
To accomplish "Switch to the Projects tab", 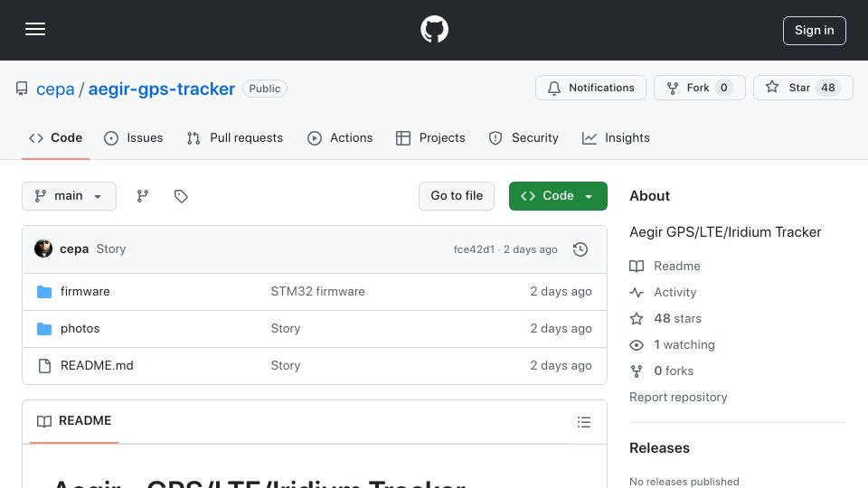I will [x=430, y=137].
